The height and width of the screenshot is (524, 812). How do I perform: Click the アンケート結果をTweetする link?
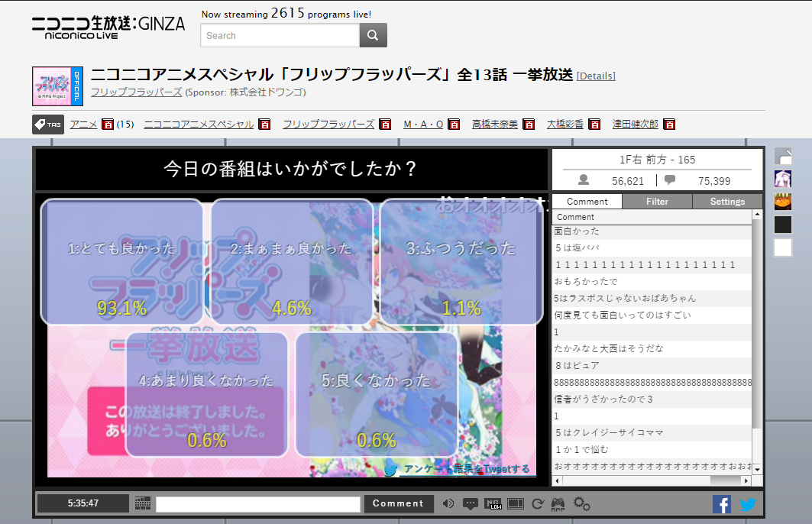click(x=467, y=468)
